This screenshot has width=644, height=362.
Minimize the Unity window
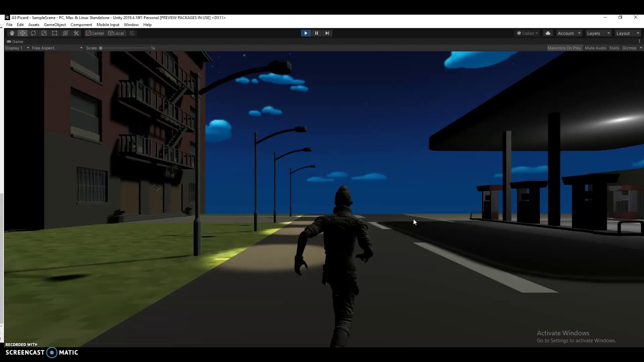click(605, 18)
